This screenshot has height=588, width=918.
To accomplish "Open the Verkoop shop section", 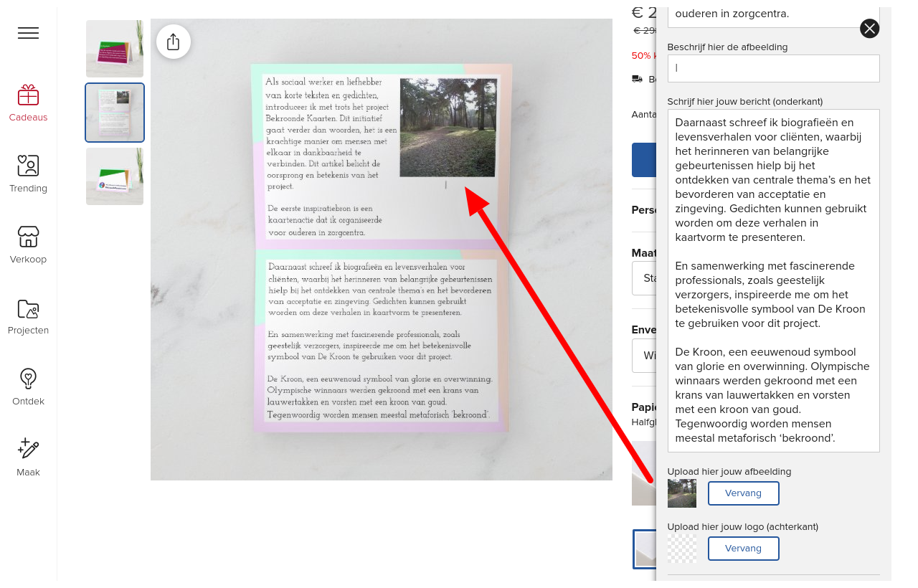I will (28, 245).
